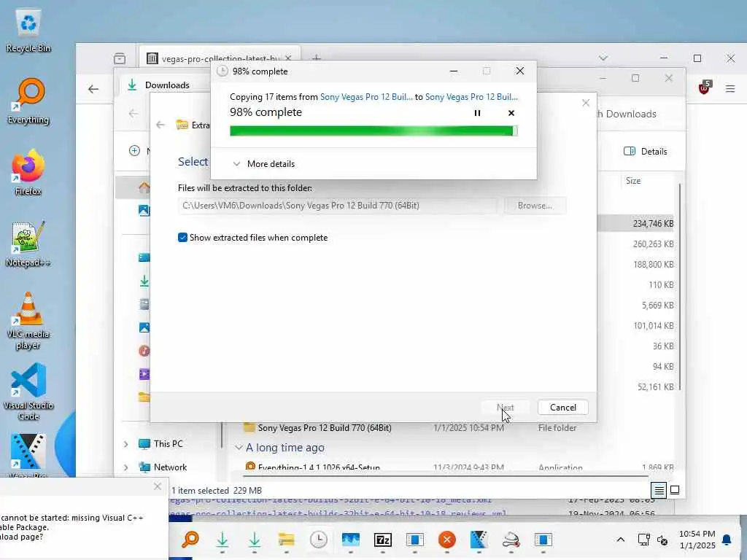Image resolution: width=747 pixels, height=560 pixels.
Task: Click the 260,263 KB size cell
Action: click(653, 244)
